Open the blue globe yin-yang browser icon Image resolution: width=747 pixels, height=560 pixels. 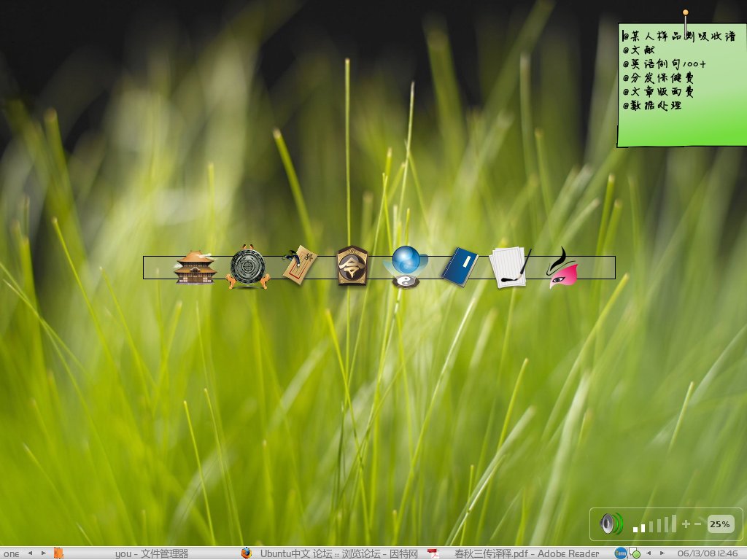(406, 267)
